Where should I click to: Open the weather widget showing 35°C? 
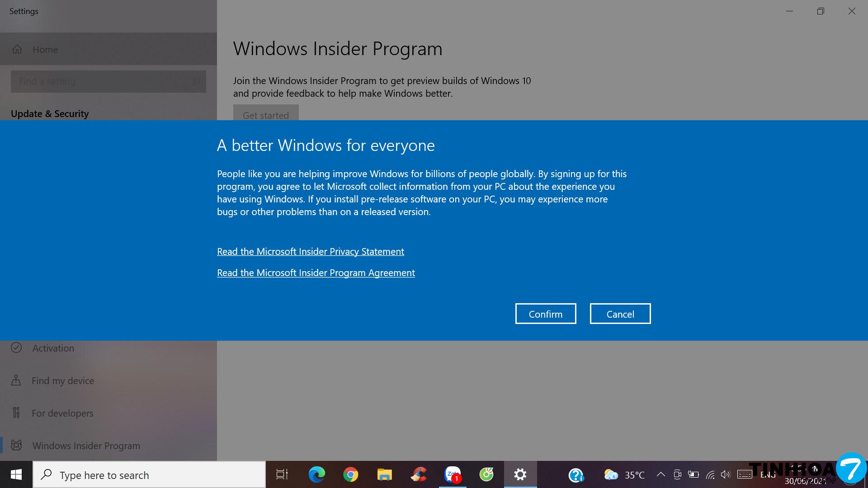(x=624, y=475)
